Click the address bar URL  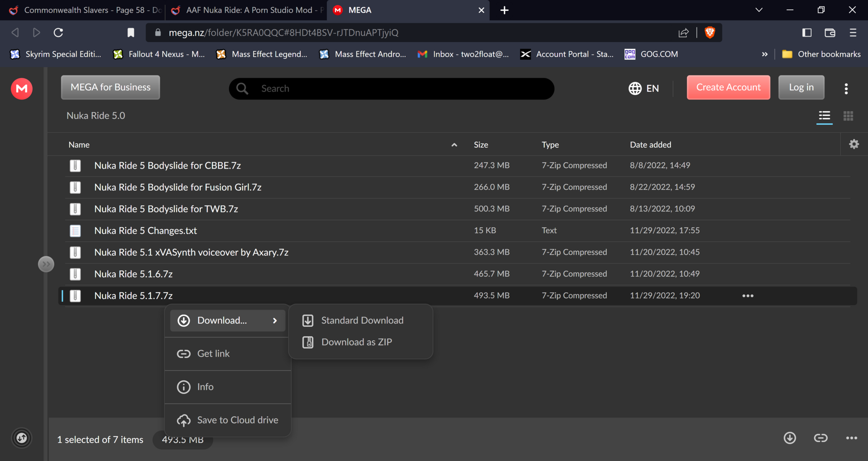click(x=283, y=33)
